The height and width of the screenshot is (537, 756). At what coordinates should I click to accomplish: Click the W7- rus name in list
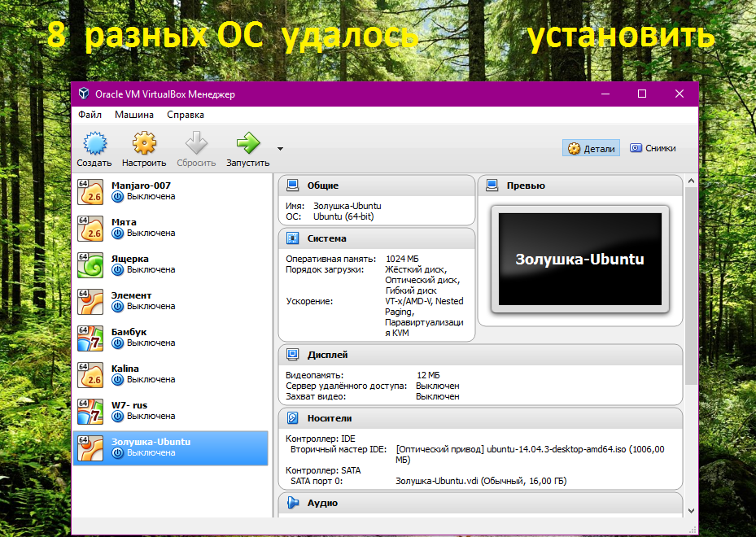pyautogui.click(x=129, y=405)
